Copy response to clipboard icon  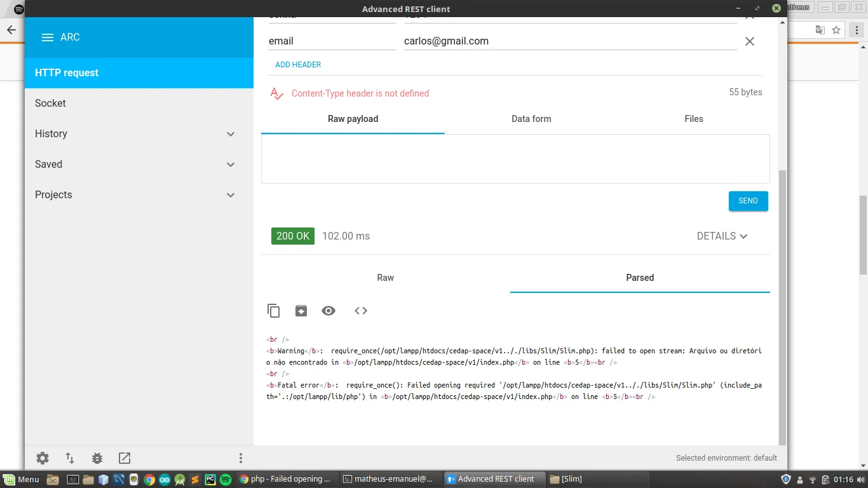tap(274, 311)
